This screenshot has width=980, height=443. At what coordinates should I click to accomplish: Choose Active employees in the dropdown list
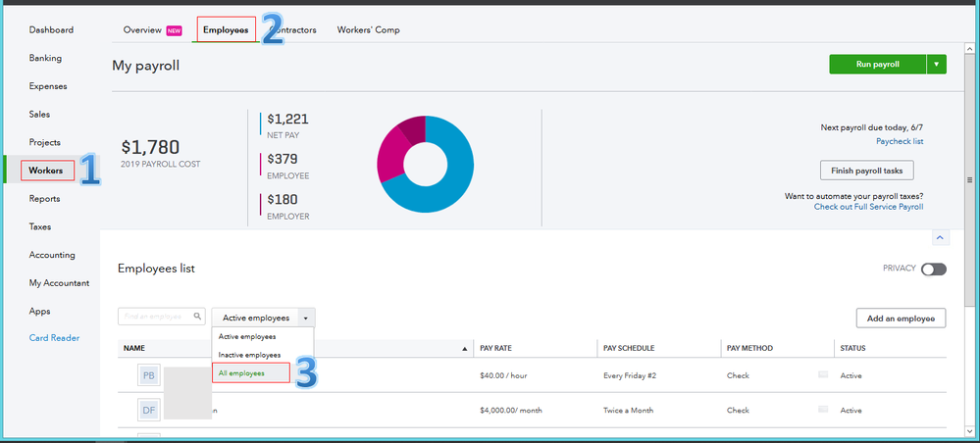[x=247, y=336]
